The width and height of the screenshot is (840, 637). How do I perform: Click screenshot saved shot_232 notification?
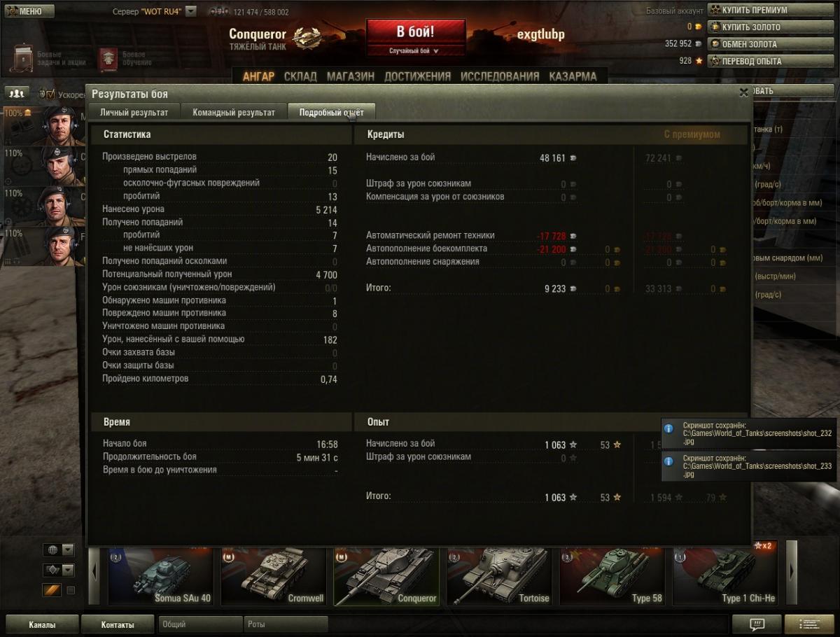pyautogui.click(x=749, y=434)
